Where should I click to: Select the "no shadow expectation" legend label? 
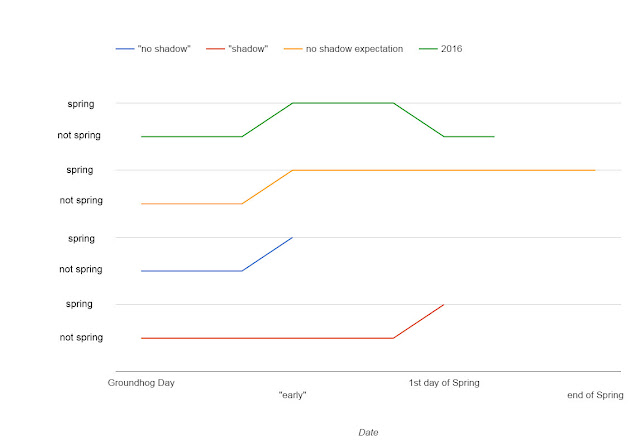(x=357, y=48)
